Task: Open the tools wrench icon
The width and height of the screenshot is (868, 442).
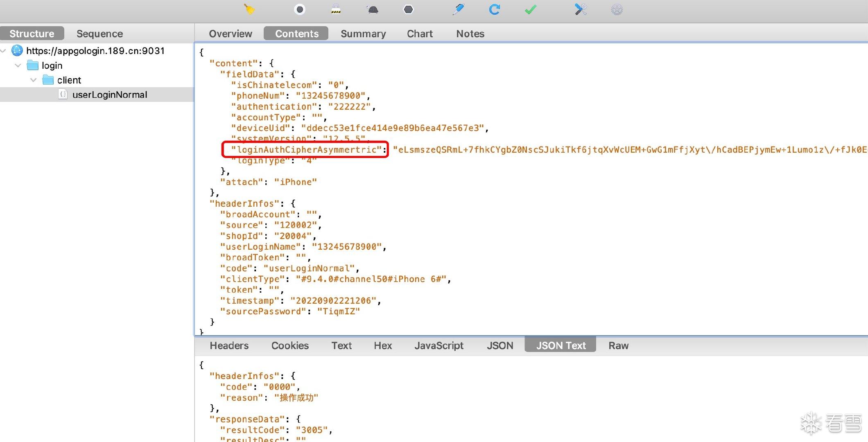Action: [x=581, y=9]
